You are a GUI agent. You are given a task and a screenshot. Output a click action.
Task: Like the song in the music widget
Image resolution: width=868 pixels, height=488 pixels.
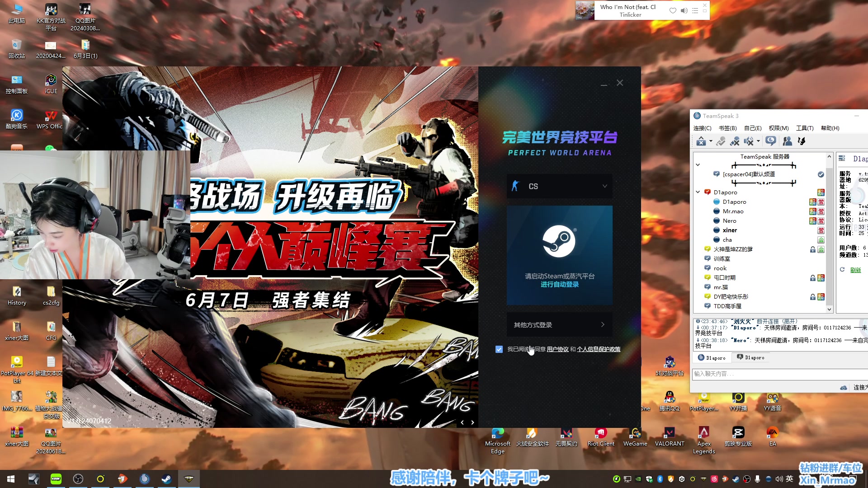tap(673, 10)
